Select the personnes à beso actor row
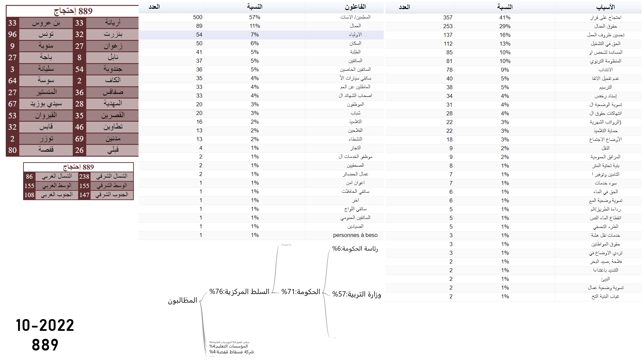Image resolution: width=644 pixels, height=362 pixels. [355, 235]
